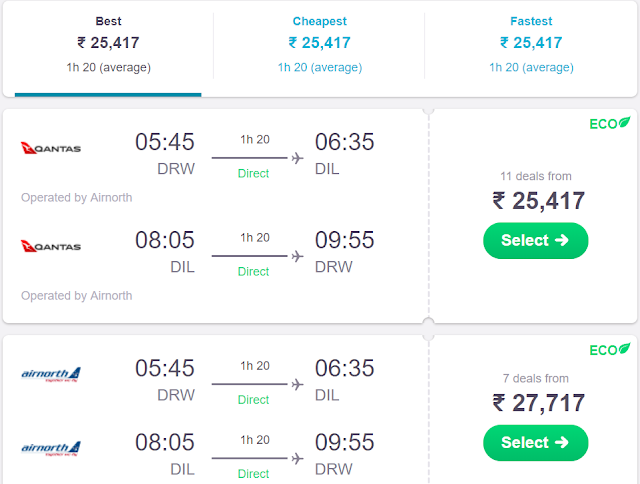Click the ₹ 27,717 price on the Airnorth card
This screenshot has width=640, height=484.
tap(538, 403)
